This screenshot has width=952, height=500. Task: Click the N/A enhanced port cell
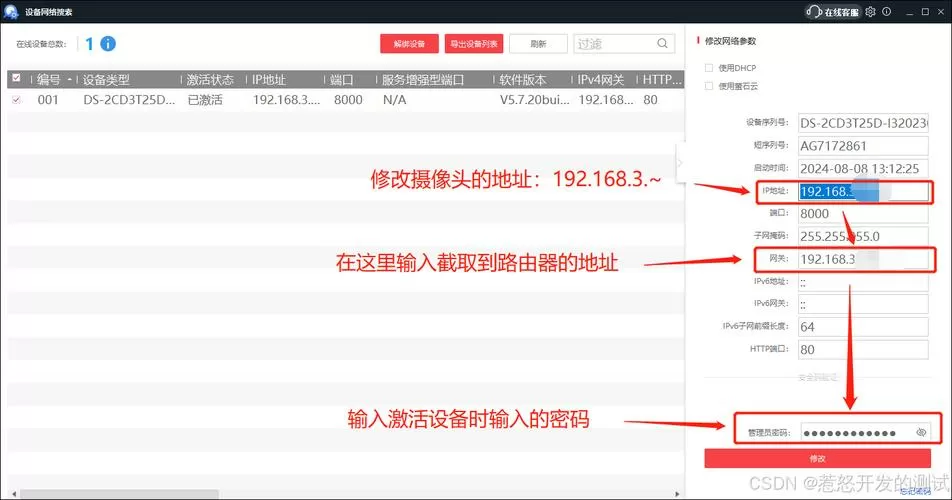coord(395,100)
